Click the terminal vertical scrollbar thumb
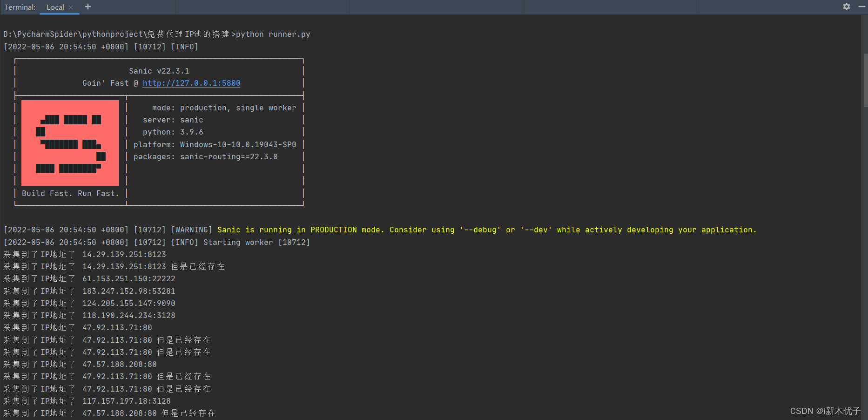The height and width of the screenshot is (420, 868). (x=865, y=80)
